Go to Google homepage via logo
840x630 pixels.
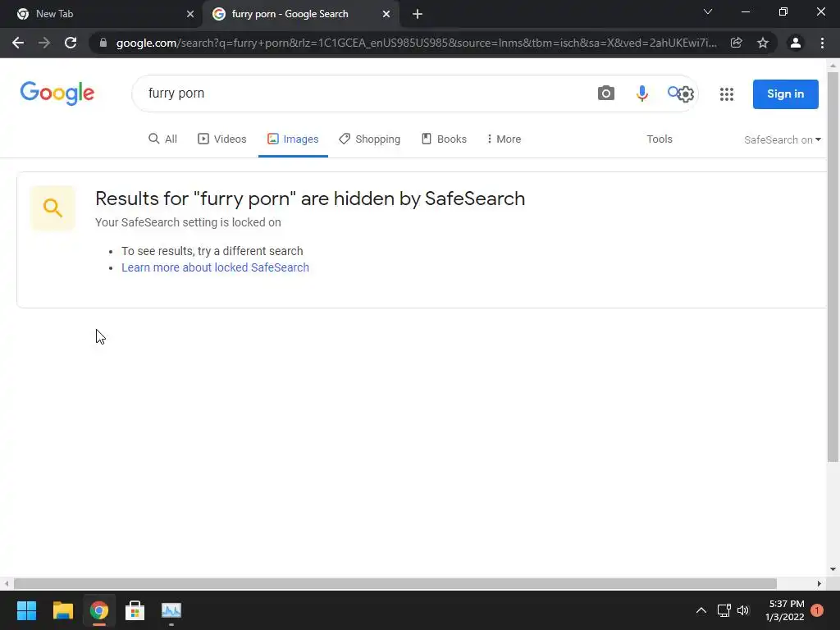(x=57, y=94)
